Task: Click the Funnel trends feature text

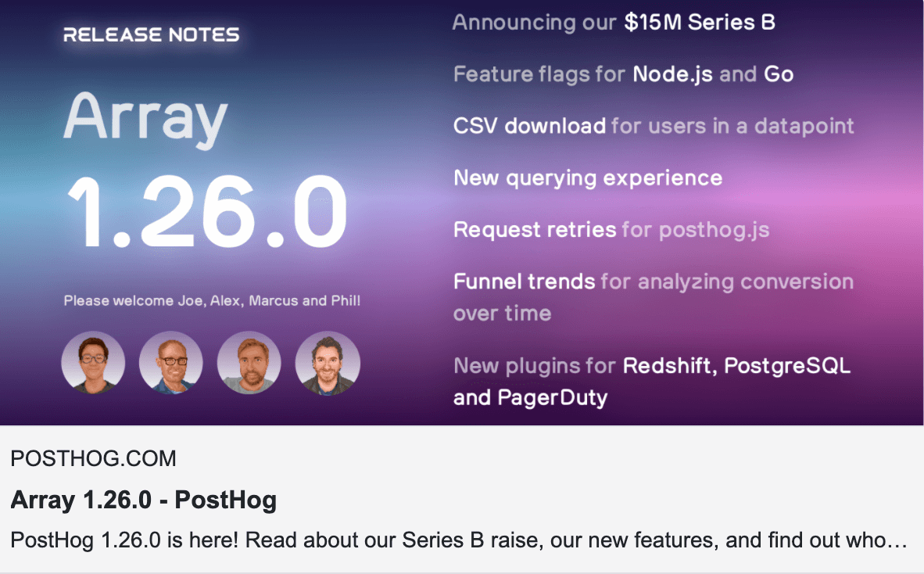Action: [x=525, y=282]
